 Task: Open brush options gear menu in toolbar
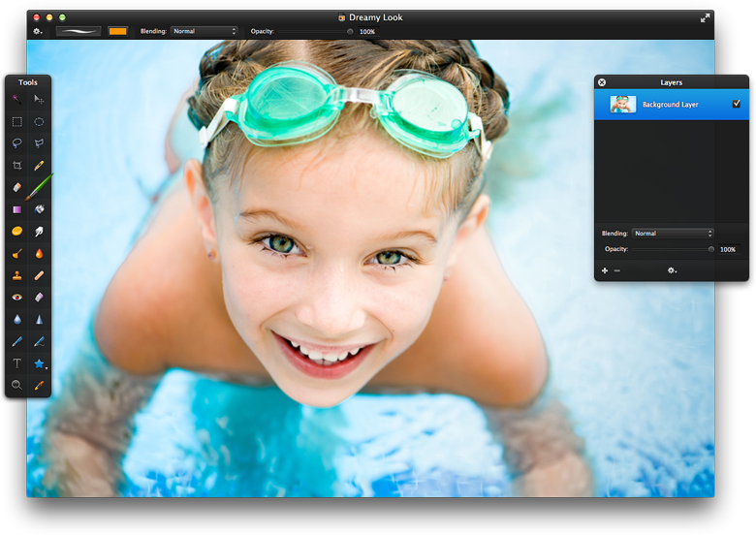point(38,31)
